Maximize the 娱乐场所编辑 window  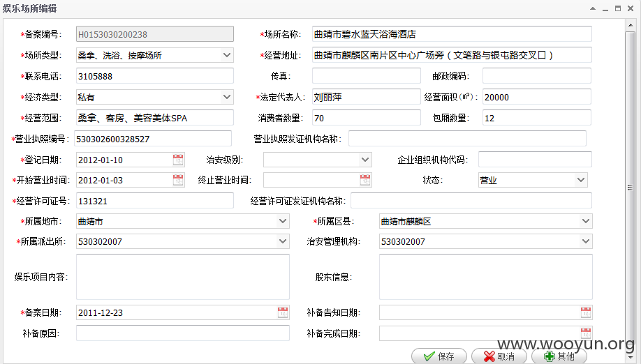[x=618, y=8]
